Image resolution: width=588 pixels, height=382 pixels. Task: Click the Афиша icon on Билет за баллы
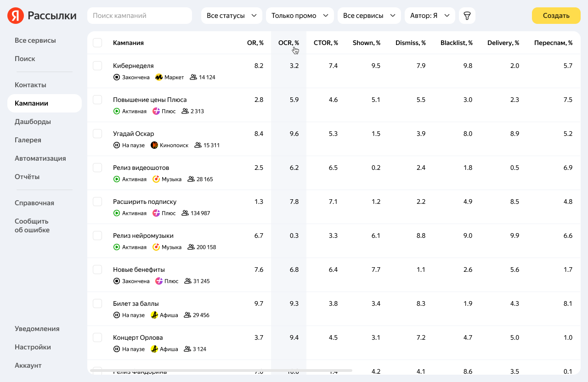click(x=155, y=315)
